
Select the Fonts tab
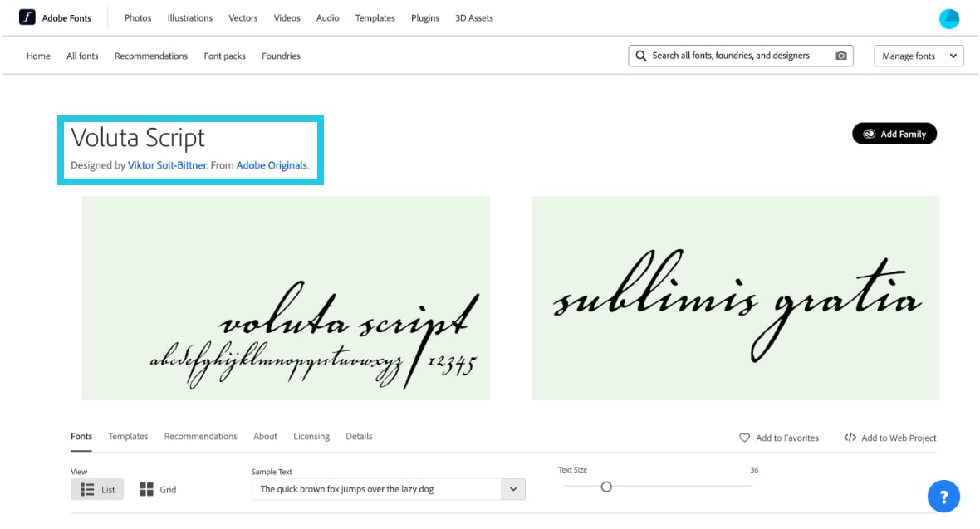tap(81, 437)
